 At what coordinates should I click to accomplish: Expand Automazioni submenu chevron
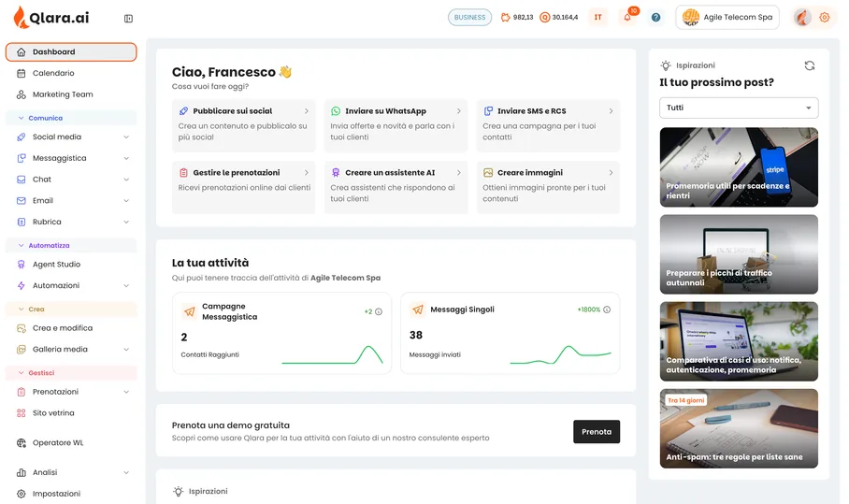(x=126, y=285)
